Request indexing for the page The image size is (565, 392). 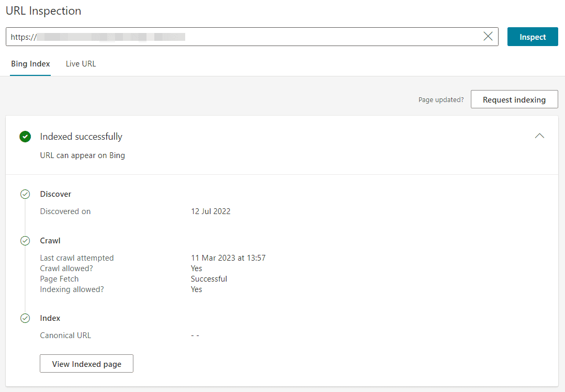pos(514,99)
